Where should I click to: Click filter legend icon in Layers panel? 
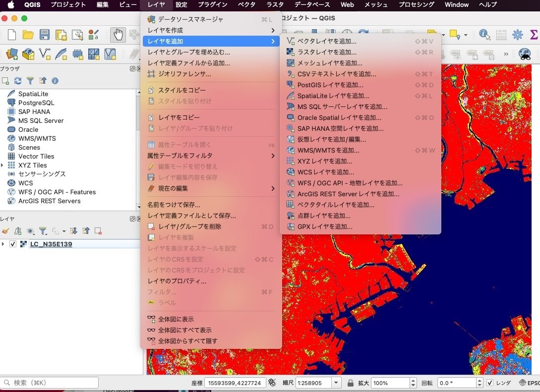pos(43,231)
